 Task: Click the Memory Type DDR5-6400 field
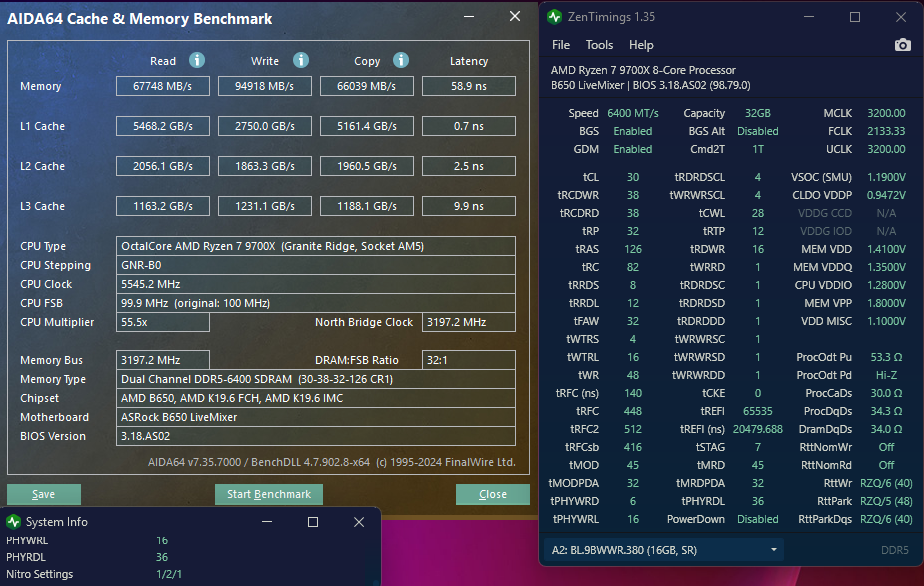click(316, 379)
